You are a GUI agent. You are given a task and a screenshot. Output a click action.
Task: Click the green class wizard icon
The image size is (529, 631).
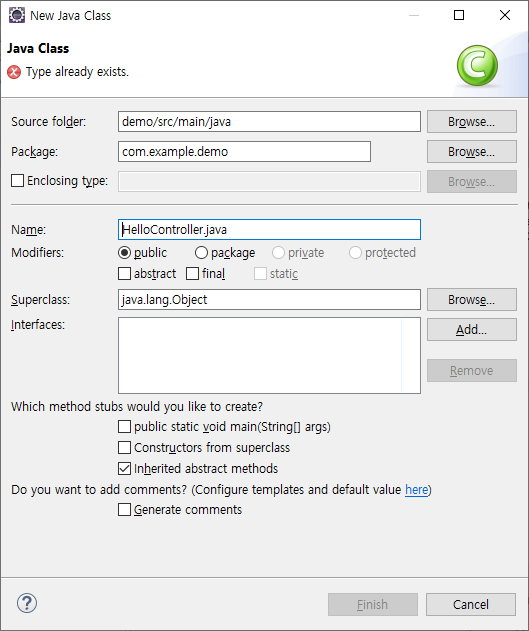(x=477, y=66)
